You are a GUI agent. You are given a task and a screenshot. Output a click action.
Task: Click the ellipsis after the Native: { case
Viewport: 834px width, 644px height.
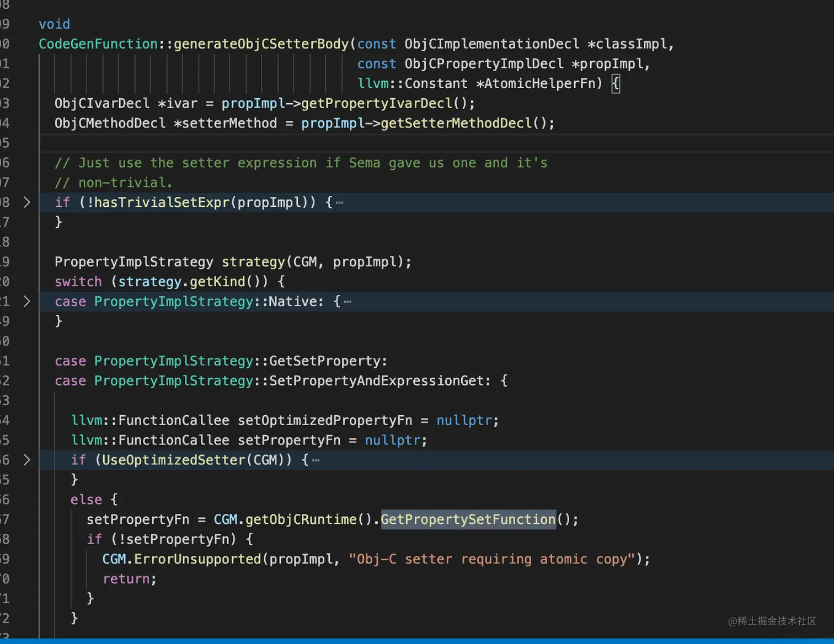click(x=347, y=302)
